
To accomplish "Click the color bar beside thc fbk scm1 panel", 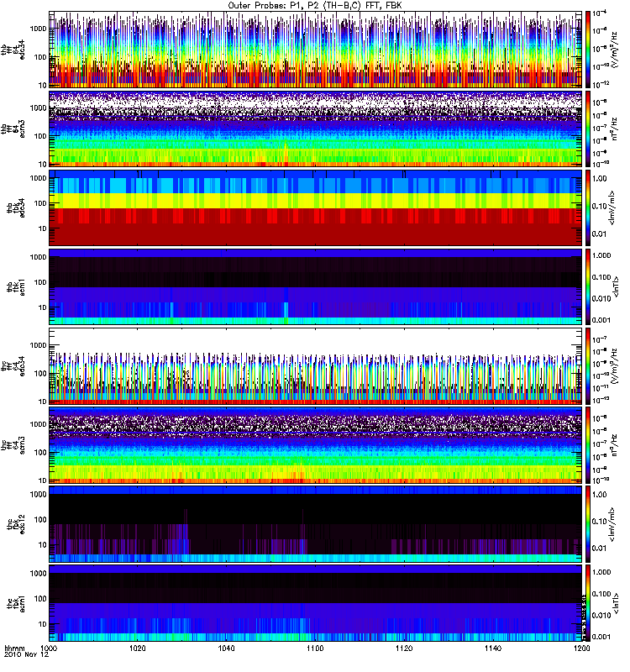I will click(x=588, y=602).
